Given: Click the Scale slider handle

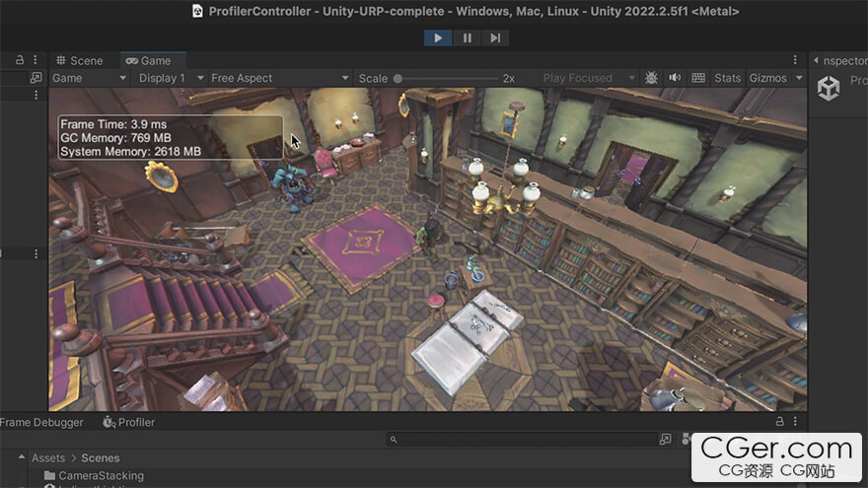Looking at the screenshot, I should click(x=398, y=79).
